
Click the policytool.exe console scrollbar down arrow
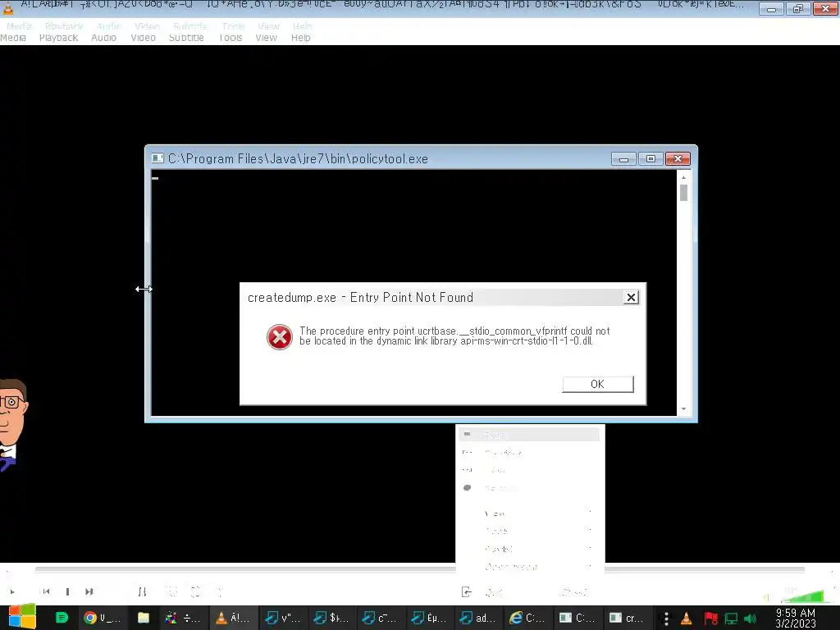(x=683, y=409)
